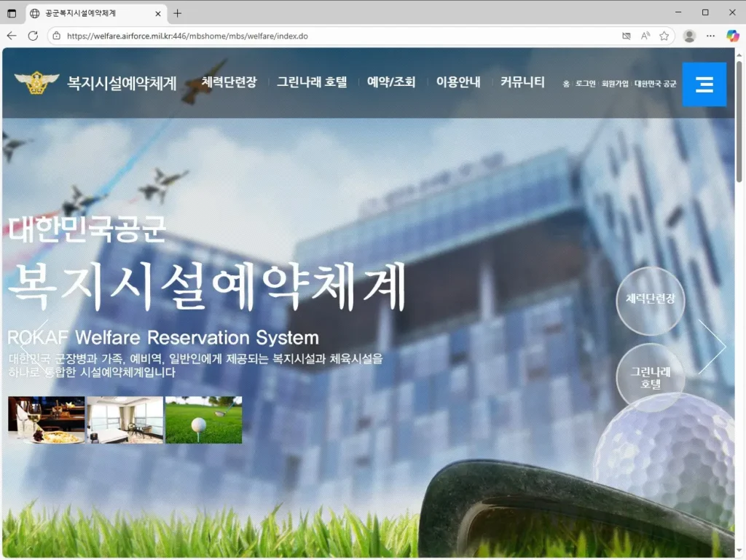Advance the banner with the right arrow
The width and height of the screenshot is (746, 560).
coord(714,345)
